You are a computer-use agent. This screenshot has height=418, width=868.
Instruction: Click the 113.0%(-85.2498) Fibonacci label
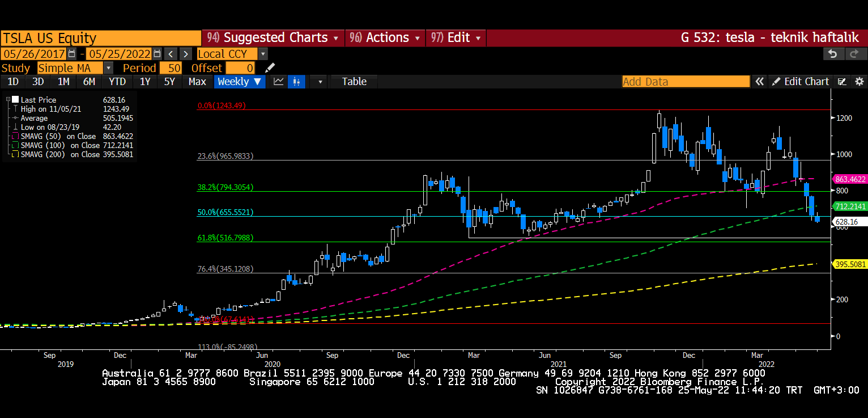click(x=228, y=346)
